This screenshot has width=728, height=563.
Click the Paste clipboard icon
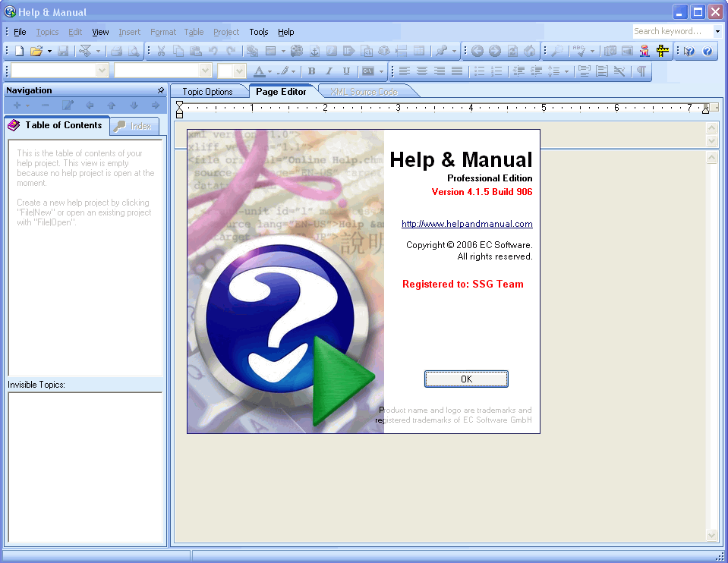point(196,51)
